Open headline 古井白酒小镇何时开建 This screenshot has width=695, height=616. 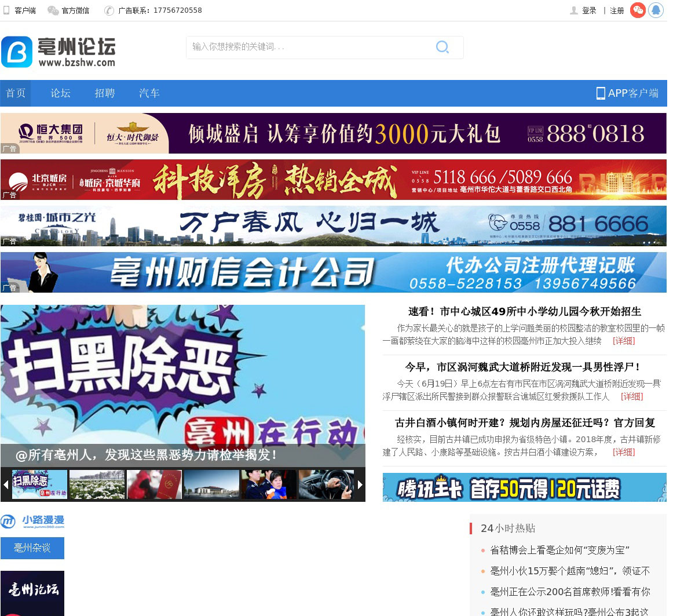pos(525,423)
